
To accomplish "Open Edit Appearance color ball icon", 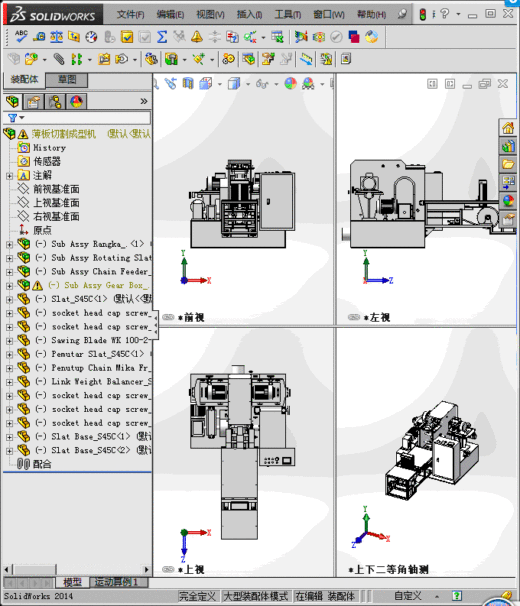I will coord(290,83).
